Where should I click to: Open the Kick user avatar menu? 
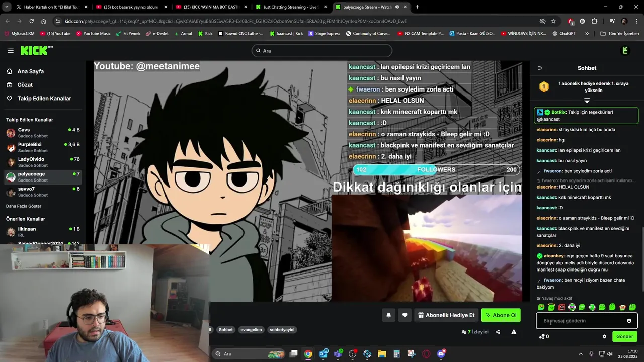pos(625,51)
